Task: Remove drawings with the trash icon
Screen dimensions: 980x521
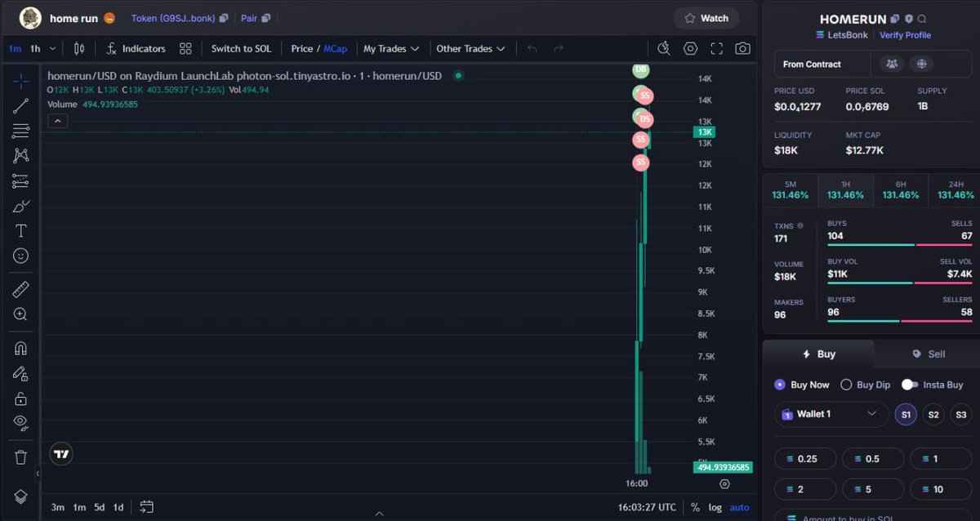Action: [x=20, y=457]
